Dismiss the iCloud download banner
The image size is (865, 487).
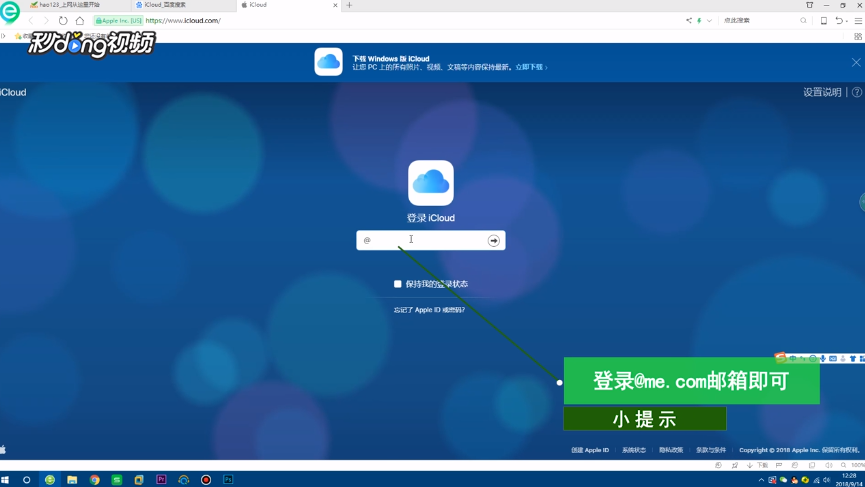click(856, 62)
